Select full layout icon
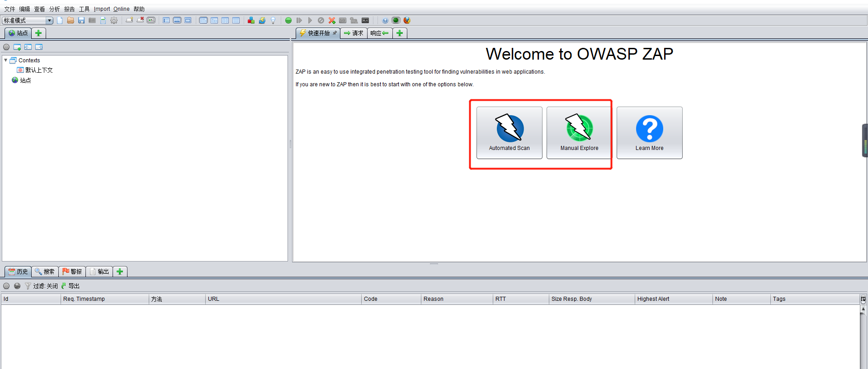Viewport: 868px width, 369px height. pos(188,20)
